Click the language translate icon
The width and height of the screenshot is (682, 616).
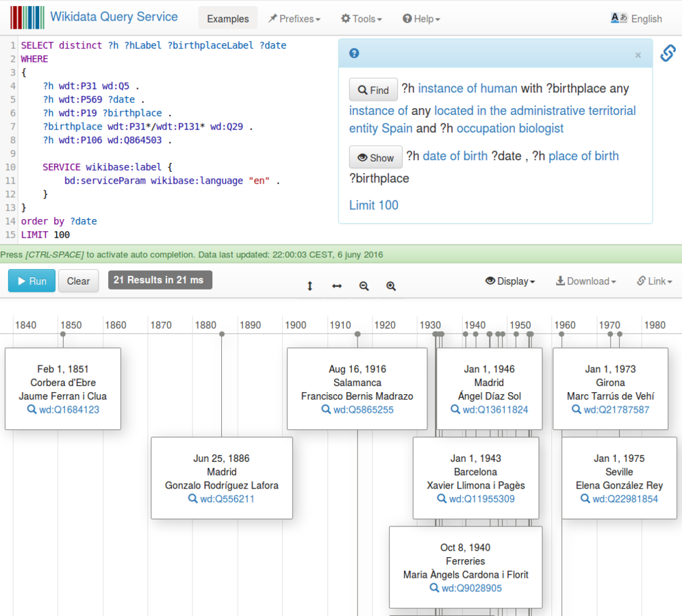pos(618,18)
